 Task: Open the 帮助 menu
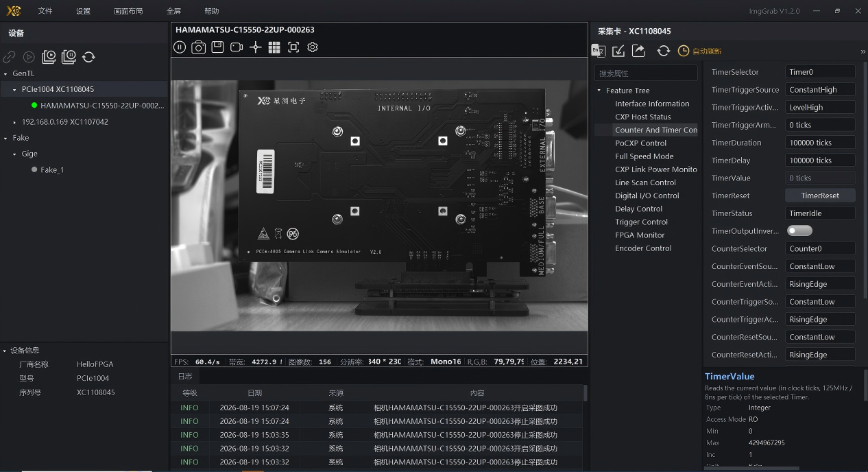pyautogui.click(x=212, y=11)
